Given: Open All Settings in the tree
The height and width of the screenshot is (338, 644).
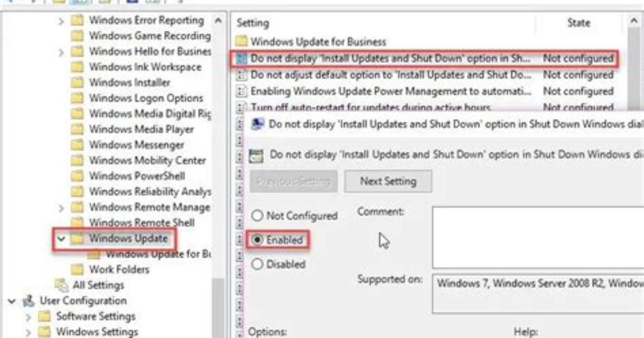Looking at the screenshot, I should coord(99,285).
